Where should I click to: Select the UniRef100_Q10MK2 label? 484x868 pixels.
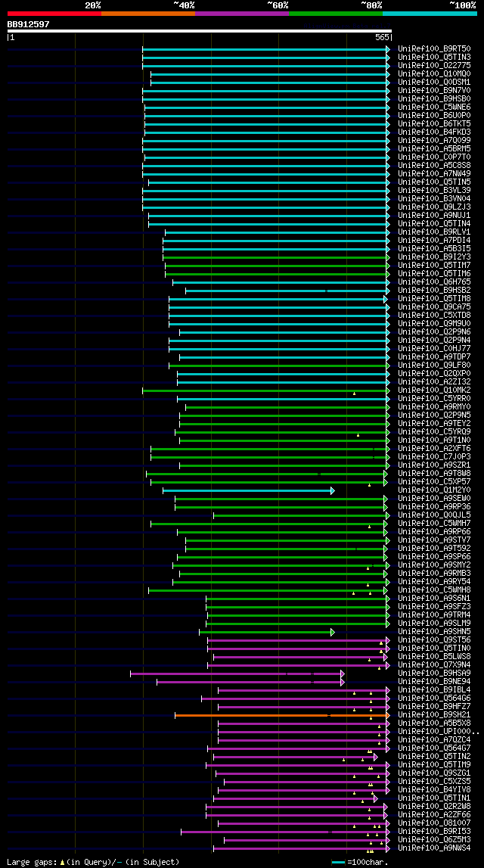434,390
